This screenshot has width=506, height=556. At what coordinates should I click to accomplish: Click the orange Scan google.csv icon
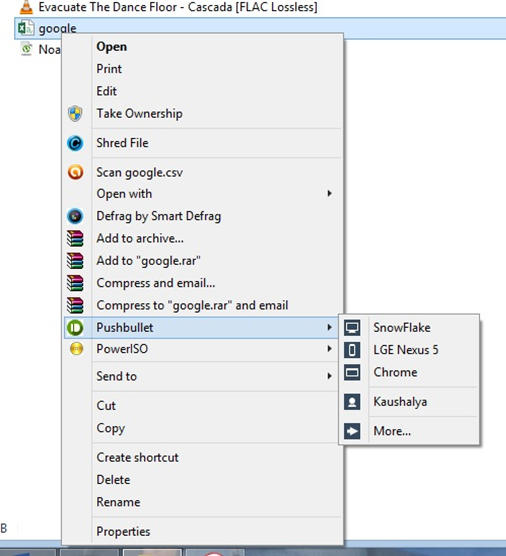[x=75, y=172]
